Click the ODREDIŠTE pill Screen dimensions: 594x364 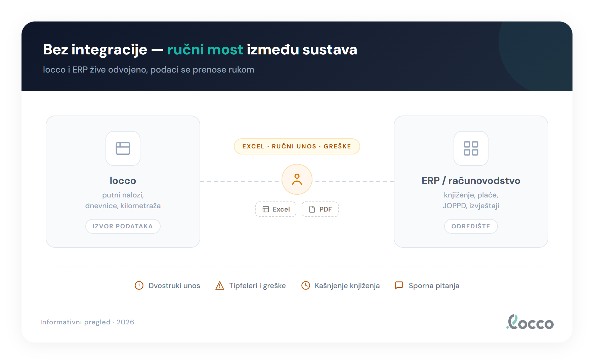click(x=471, y=226)
